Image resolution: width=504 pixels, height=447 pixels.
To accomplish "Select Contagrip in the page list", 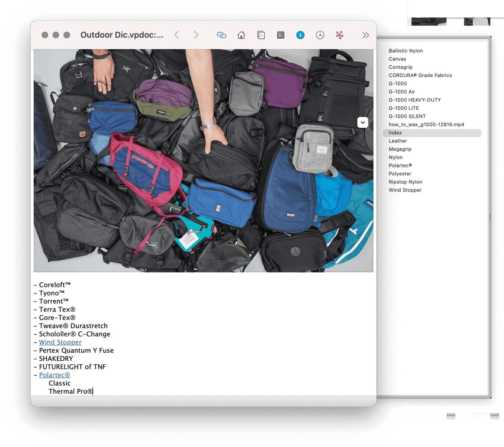I will [401, 67].
